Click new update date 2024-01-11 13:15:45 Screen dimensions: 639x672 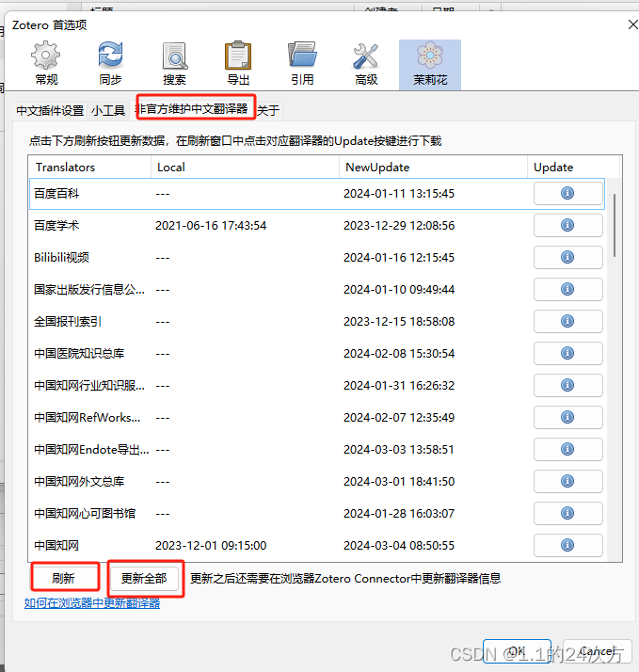399,194
